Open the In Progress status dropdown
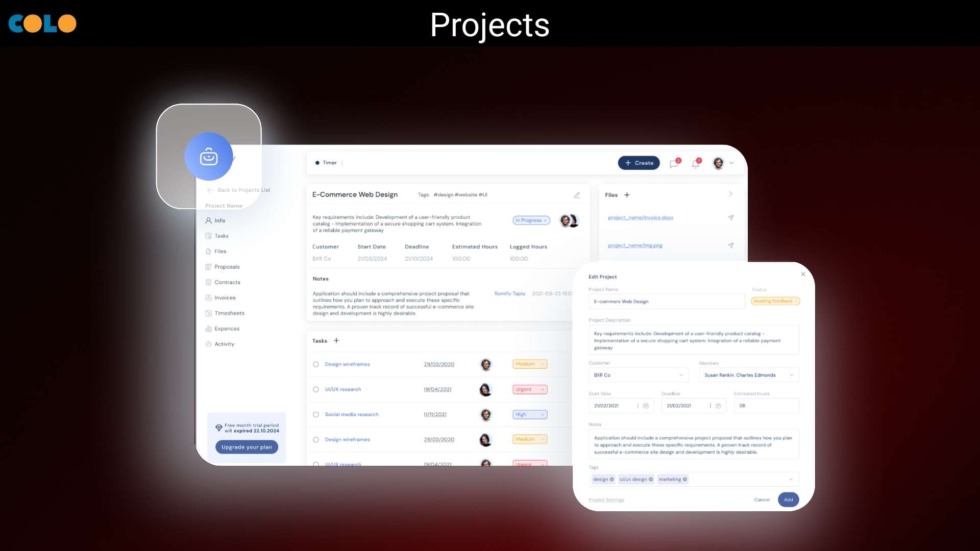The width and height of the screenshot is (980, 551). click(531, 220)
